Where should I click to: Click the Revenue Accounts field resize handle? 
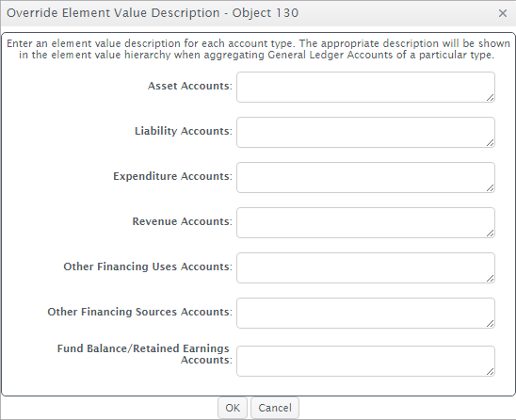pos(490,233)
